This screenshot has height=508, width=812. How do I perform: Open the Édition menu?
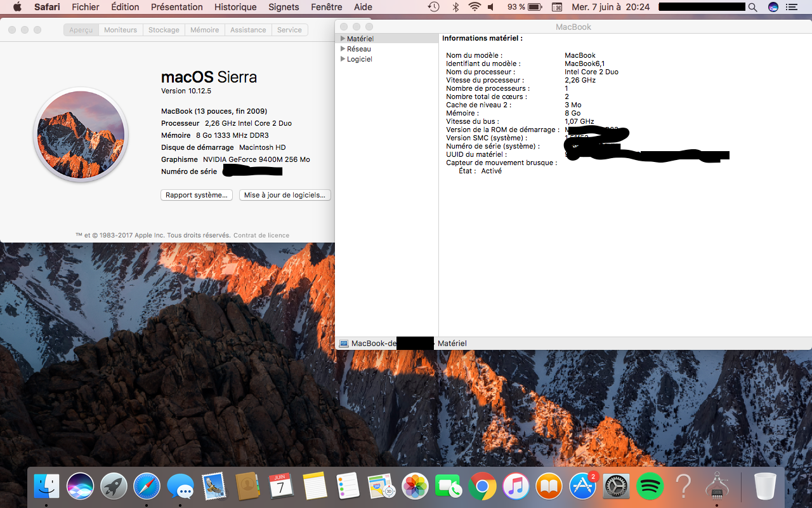pyautogui.click(x=125, y=7)
